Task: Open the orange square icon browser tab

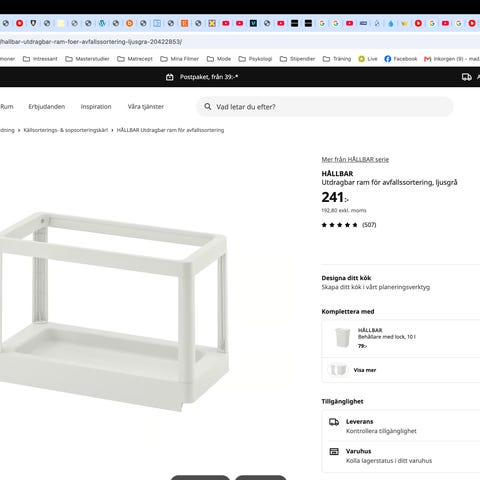Action: click(x=184, y=23)
